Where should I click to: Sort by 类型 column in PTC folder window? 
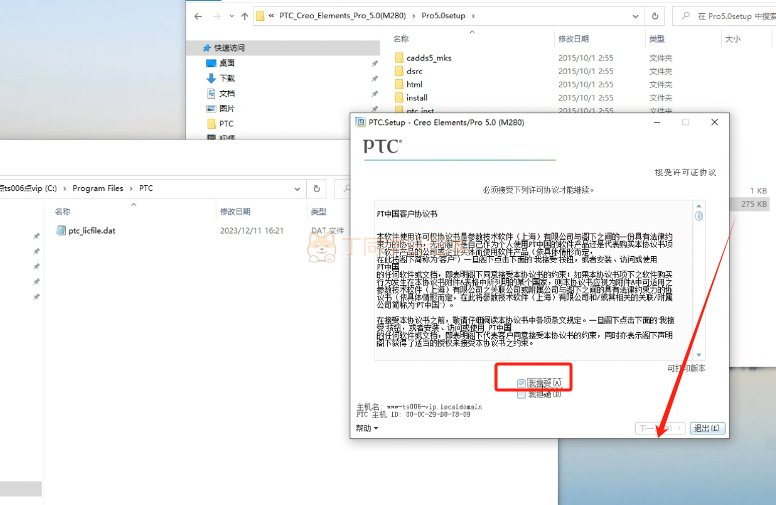(x=319, y=212)
